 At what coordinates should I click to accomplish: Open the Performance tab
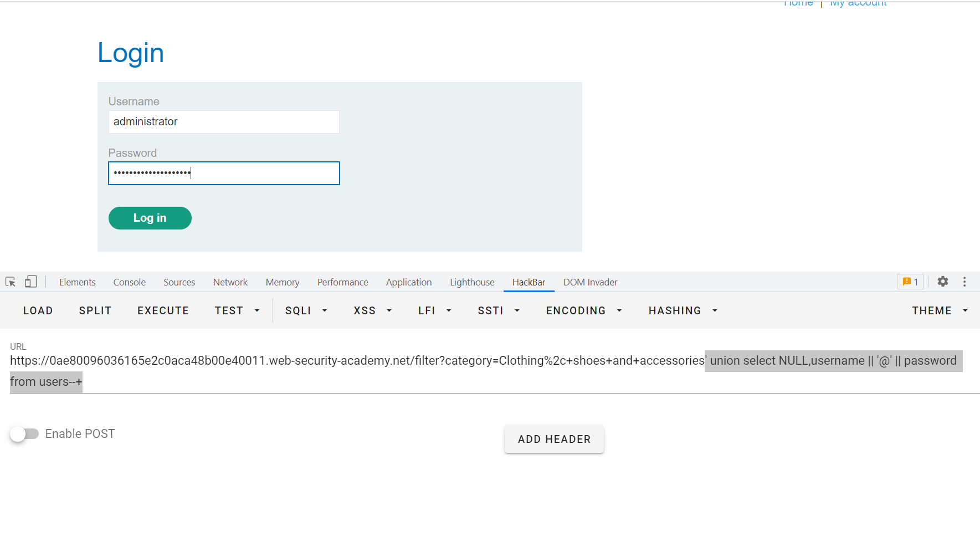click(x=343, y=282)
